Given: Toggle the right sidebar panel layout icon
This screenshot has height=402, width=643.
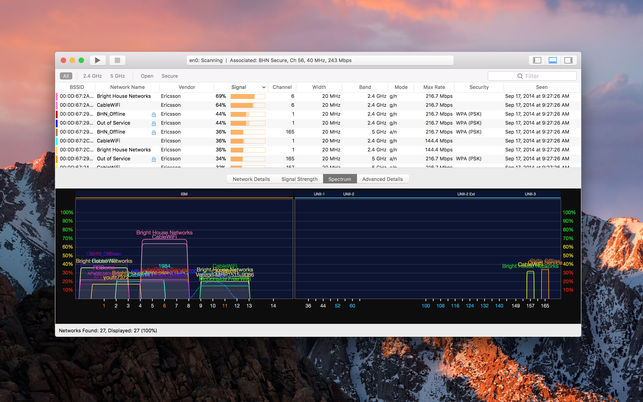Looking at the screenshot, I should (568, 60).
